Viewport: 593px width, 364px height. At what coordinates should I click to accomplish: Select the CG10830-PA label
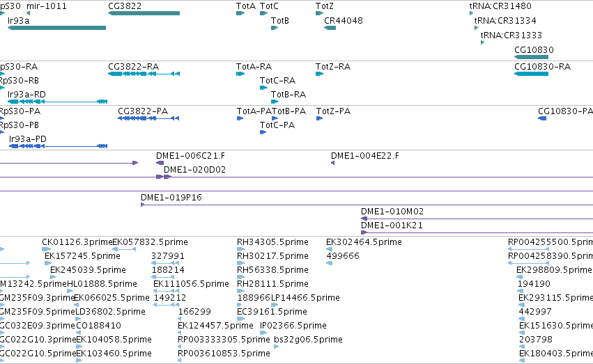pyautogui.click(x=565, y=111)
